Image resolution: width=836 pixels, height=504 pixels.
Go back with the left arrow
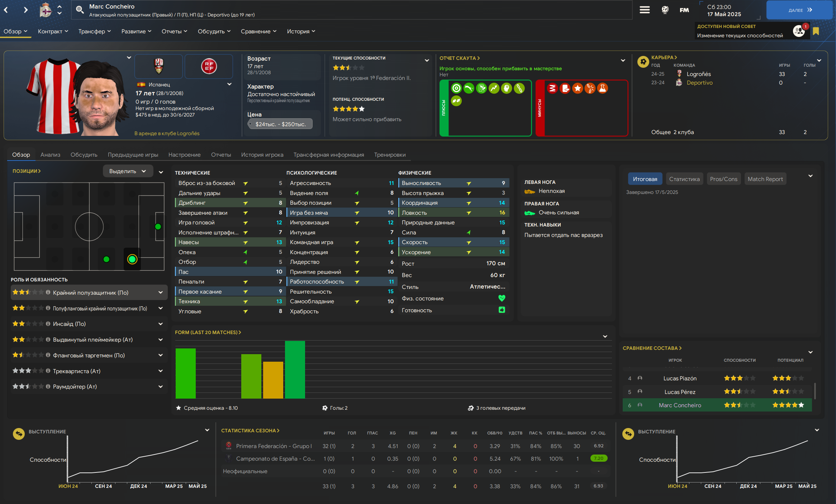(6, 10)
